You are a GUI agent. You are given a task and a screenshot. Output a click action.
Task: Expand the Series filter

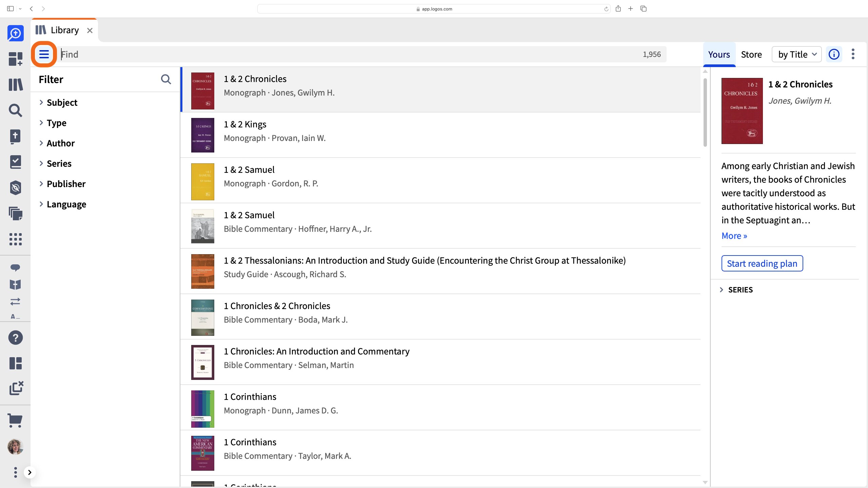(55, 163)
